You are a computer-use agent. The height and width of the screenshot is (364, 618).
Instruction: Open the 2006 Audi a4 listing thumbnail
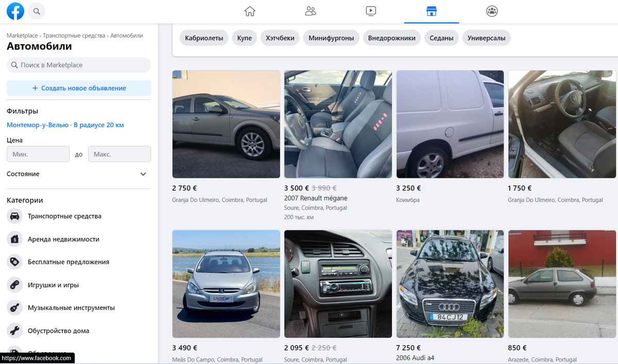point(450,284)
